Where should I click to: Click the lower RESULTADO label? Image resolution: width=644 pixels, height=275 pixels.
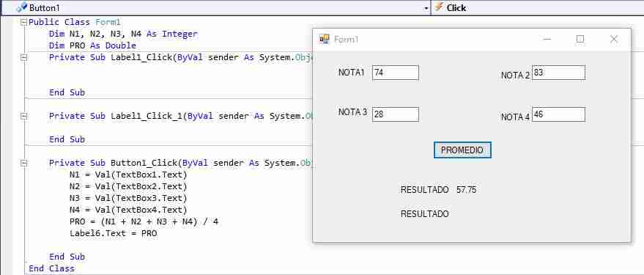(x=424, y=214)
